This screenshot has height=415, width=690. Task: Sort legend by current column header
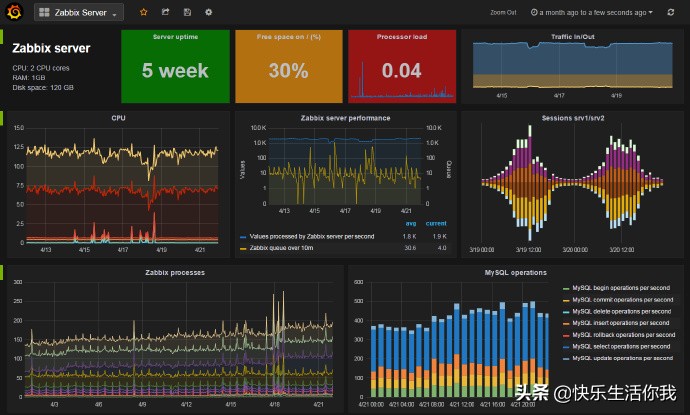(x=436, y=224)
